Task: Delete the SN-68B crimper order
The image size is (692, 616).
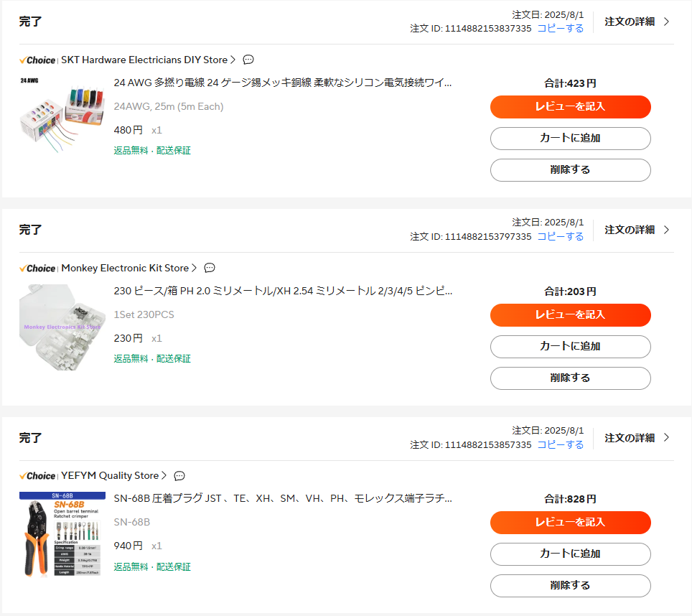Action: (570, 585)
